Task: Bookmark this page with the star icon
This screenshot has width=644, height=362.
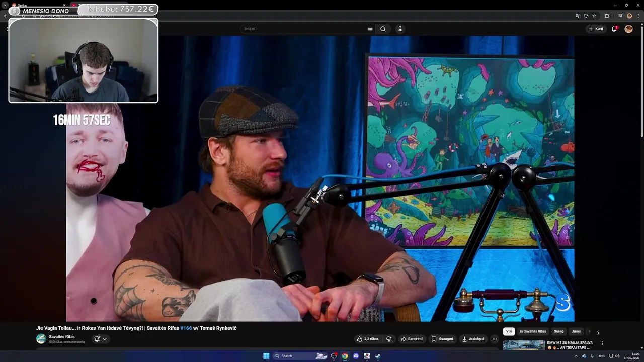Action: coord(594,16)
